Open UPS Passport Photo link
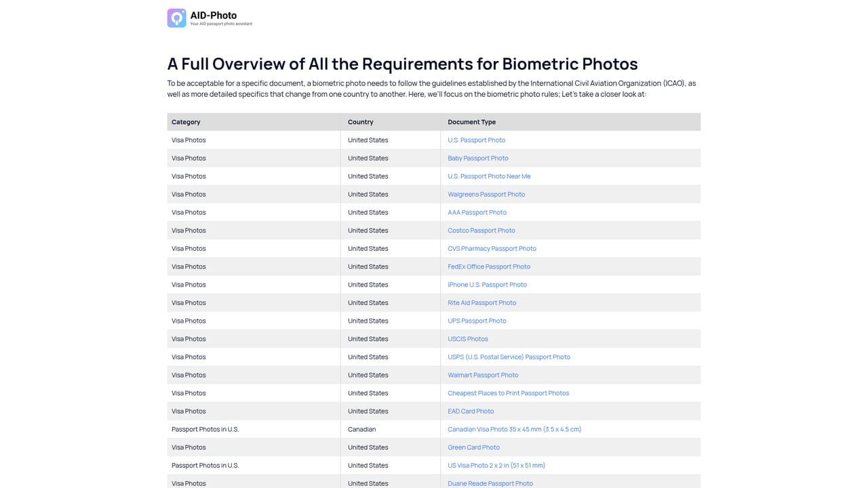Screen dimensions: 868x488 tap(477, 321)
